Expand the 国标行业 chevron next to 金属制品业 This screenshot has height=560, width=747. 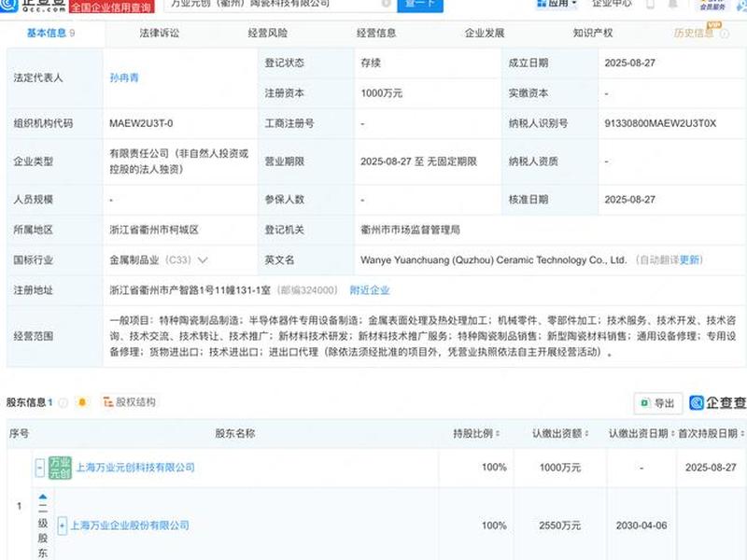coord(203,260)
